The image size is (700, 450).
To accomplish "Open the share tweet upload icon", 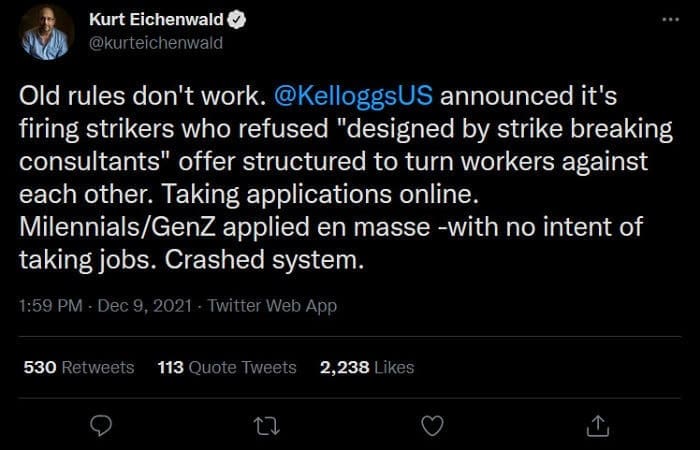I will click(598, 426).
